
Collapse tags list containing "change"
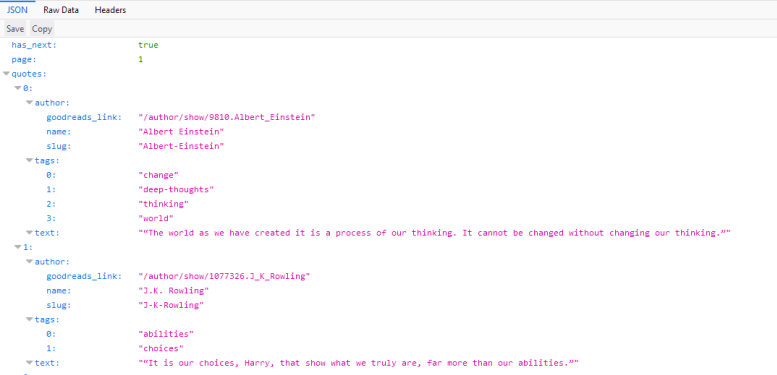[29, 161]
